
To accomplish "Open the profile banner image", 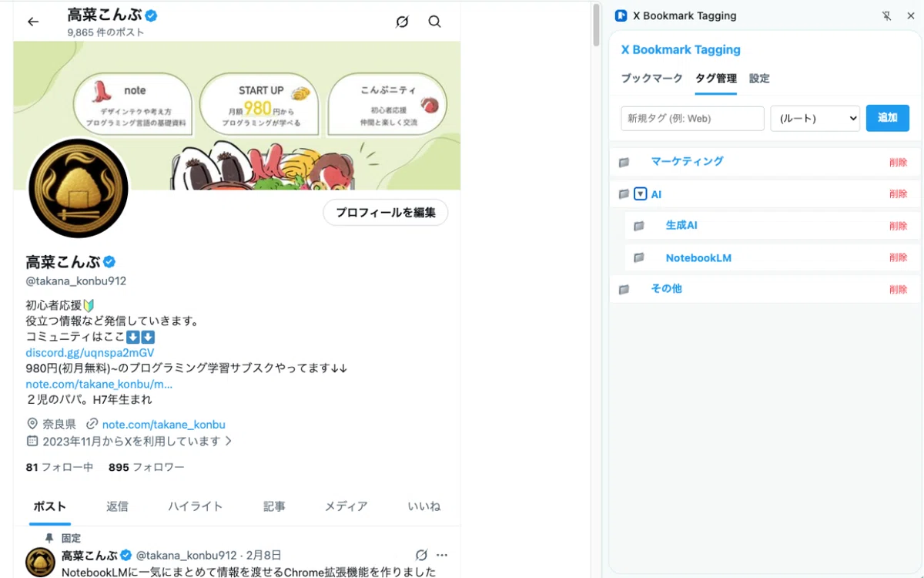I will click(x=237, y=116).
